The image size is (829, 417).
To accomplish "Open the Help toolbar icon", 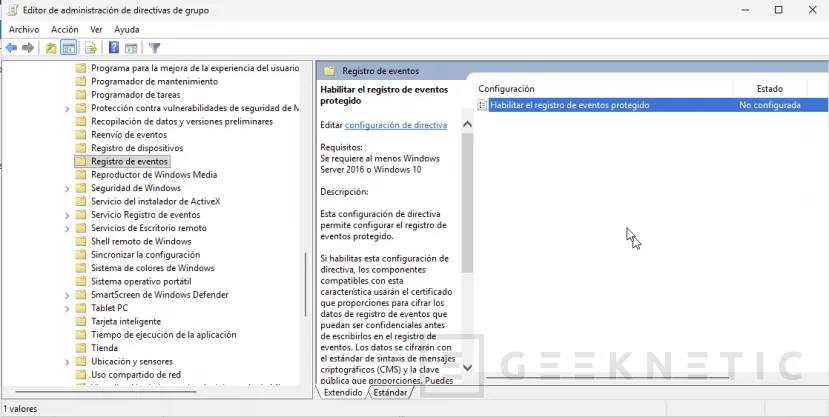I will click(x=114, y=48).
